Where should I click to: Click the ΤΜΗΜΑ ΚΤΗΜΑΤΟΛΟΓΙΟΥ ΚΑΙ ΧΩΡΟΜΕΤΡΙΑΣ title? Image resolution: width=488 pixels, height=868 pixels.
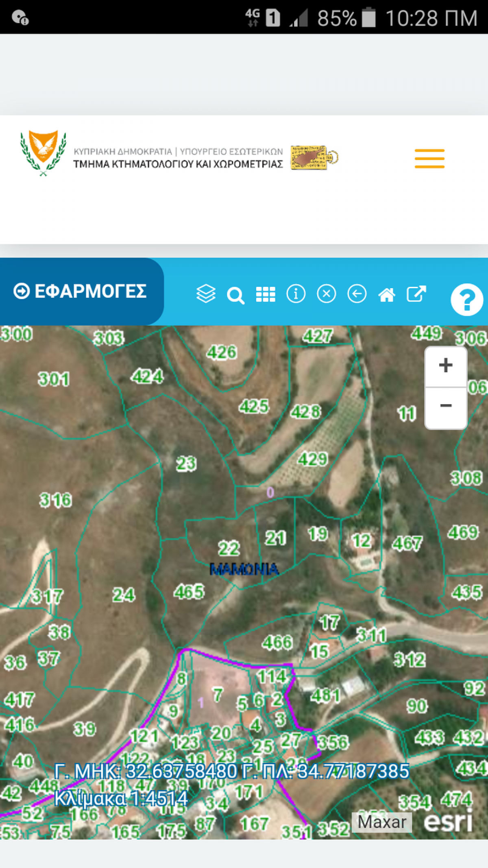coord(178,164)
